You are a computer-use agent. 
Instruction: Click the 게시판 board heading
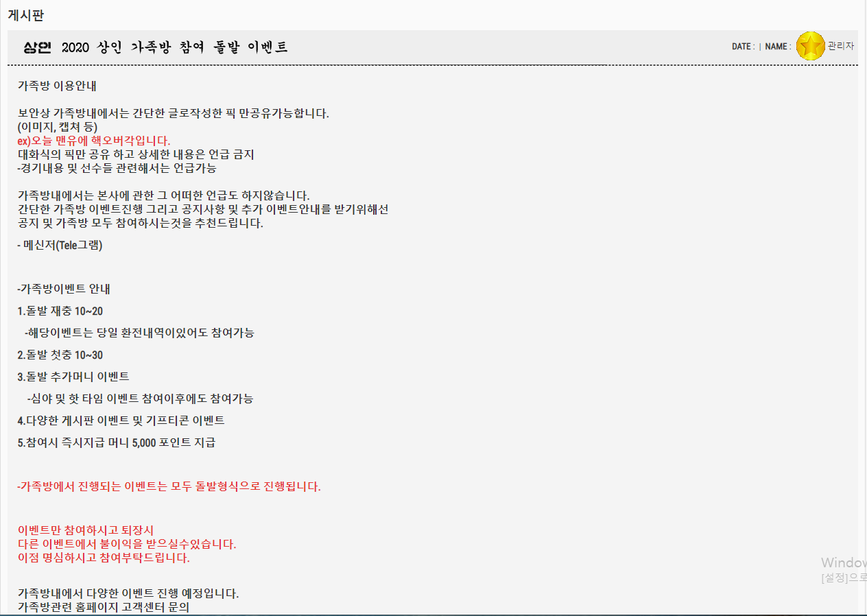tap(26, 14)
